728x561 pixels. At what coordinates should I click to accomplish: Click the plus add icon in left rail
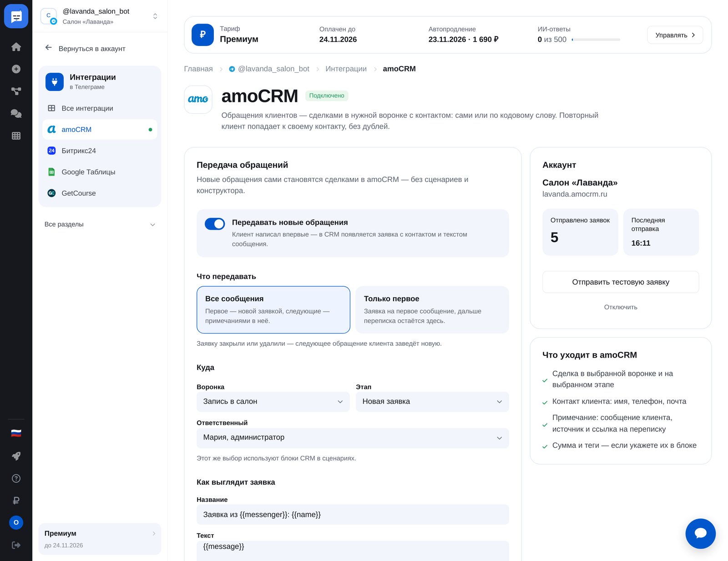coord(16,69)
